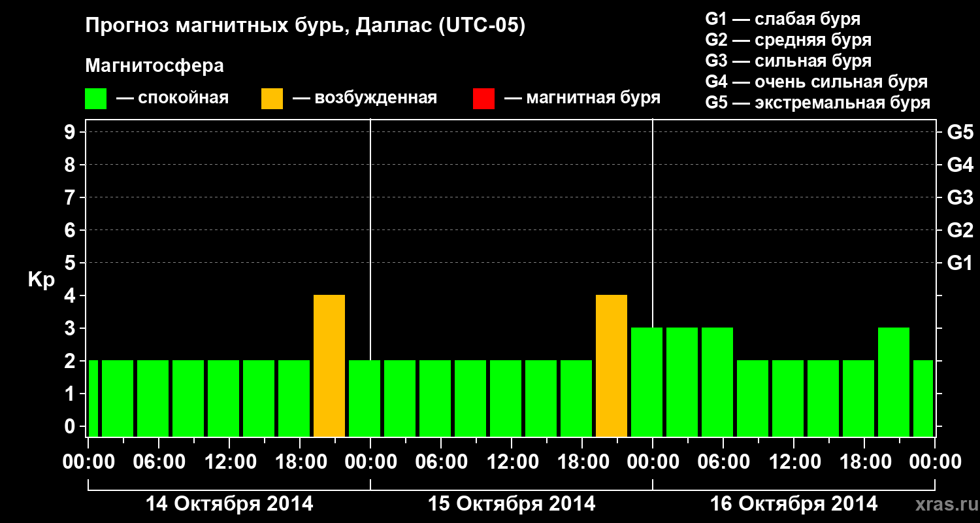
Task: Click the 06:00 label of 14 October
Action: pyautogui.click(x=159, y=462)
